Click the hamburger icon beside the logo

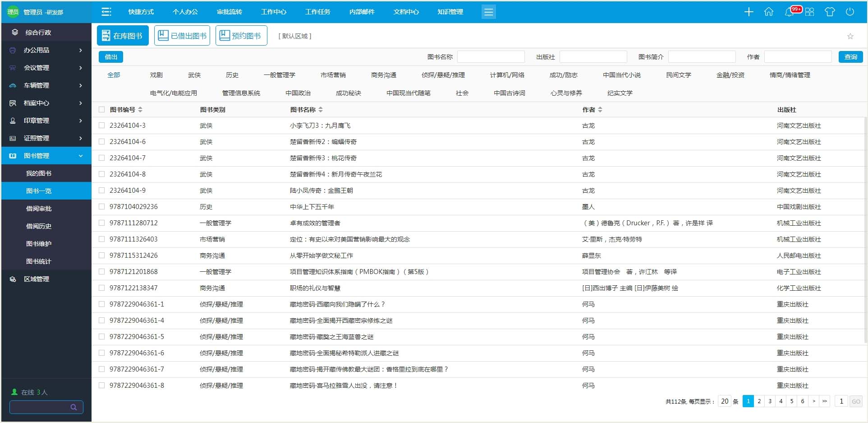pos(106,12)
